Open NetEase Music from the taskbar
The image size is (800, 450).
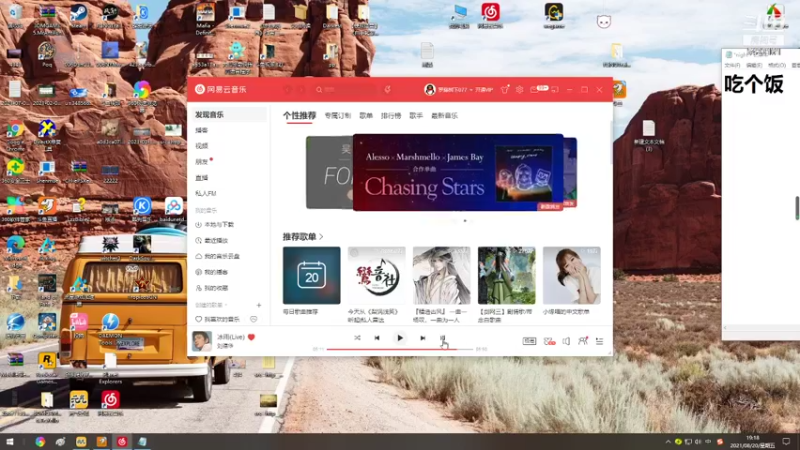121,442
